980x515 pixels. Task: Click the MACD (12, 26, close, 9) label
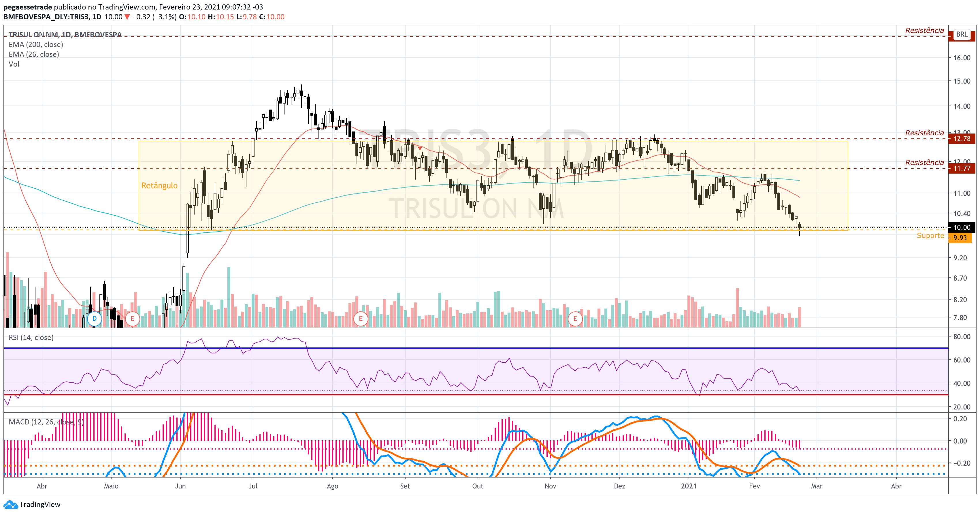[46, 422]
